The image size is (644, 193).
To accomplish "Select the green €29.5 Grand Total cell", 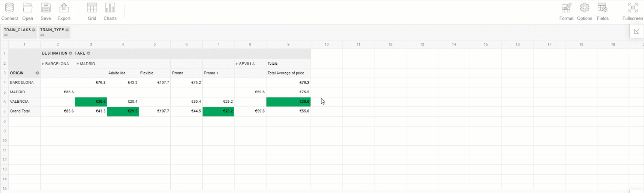I will click(123, 111).
